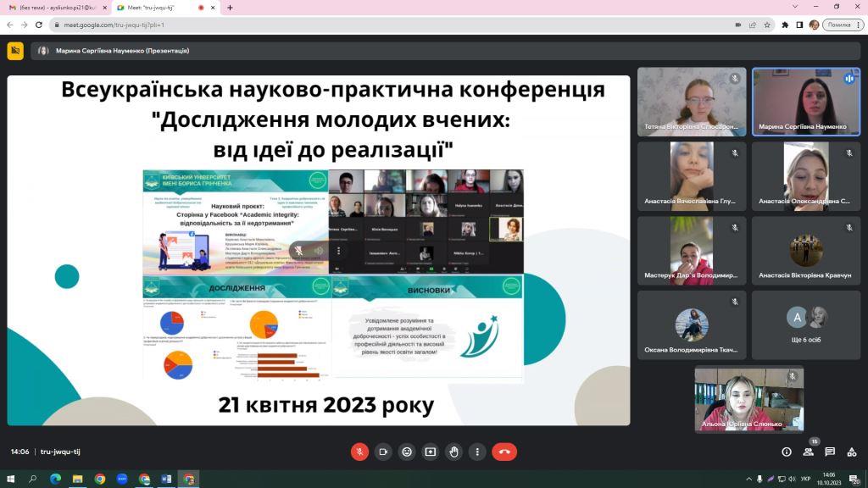This screenshot has height=488, width=868.
Task: Expand the system tray hidden icons arrow
Action: click(x=748, y=479)
